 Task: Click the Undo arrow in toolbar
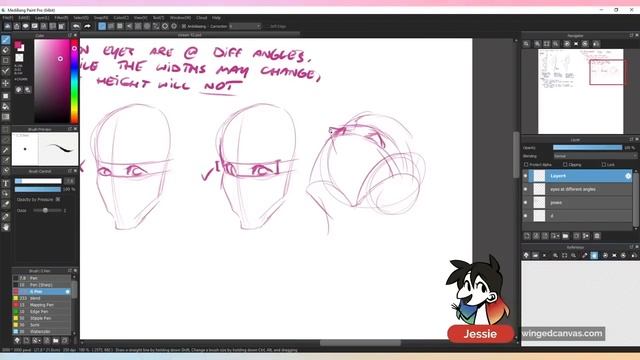[x=76, y=26]
